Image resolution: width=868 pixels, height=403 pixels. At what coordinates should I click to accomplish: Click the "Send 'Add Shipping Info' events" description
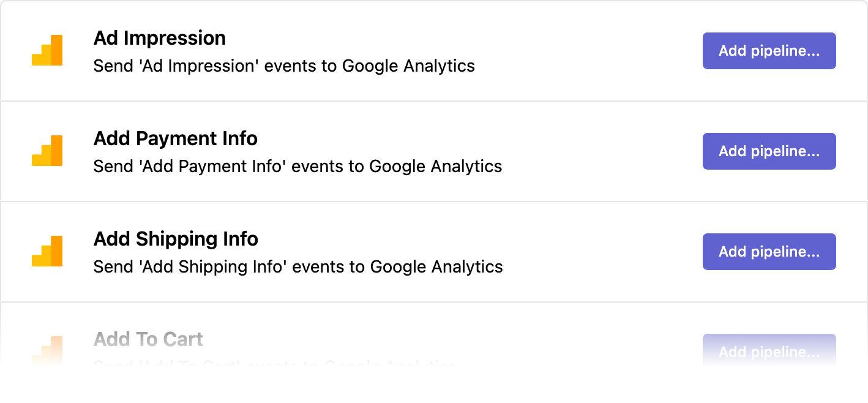[x=298, y=267]
